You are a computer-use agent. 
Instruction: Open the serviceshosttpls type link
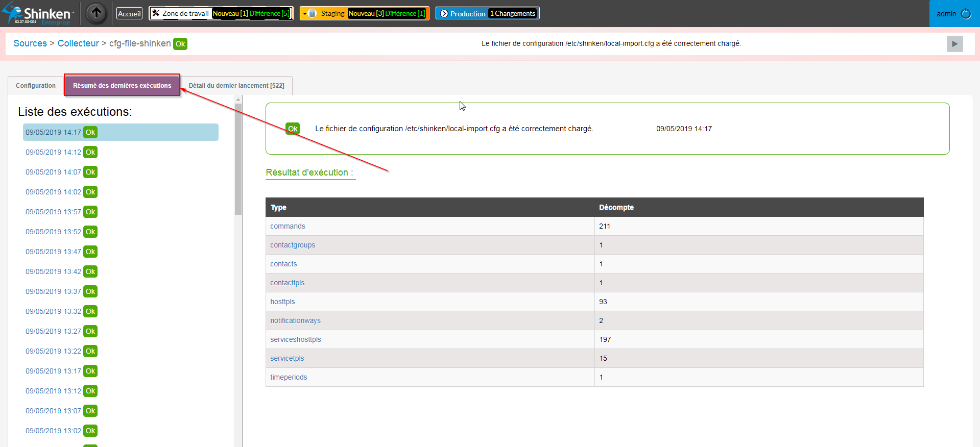[x=296, y=339]
